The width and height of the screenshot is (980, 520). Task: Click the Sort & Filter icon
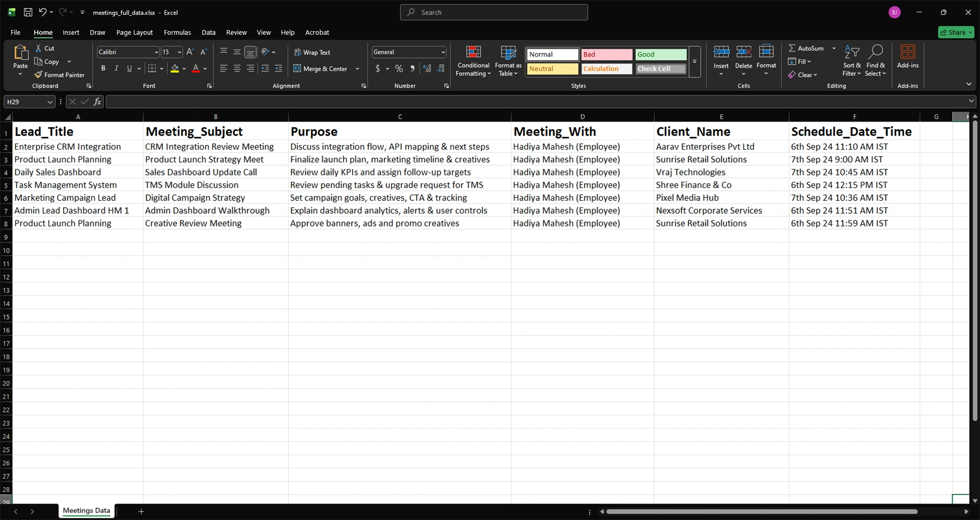pos(851,52)
